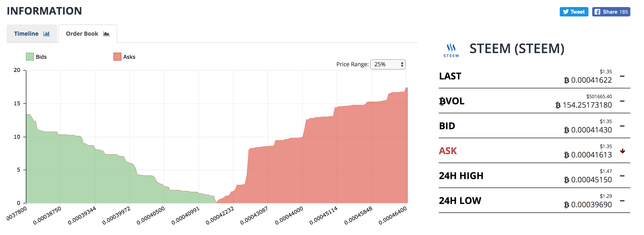Open the Price Range dropdown
Screen dimensions: 644x235
[x=388, y=64]
